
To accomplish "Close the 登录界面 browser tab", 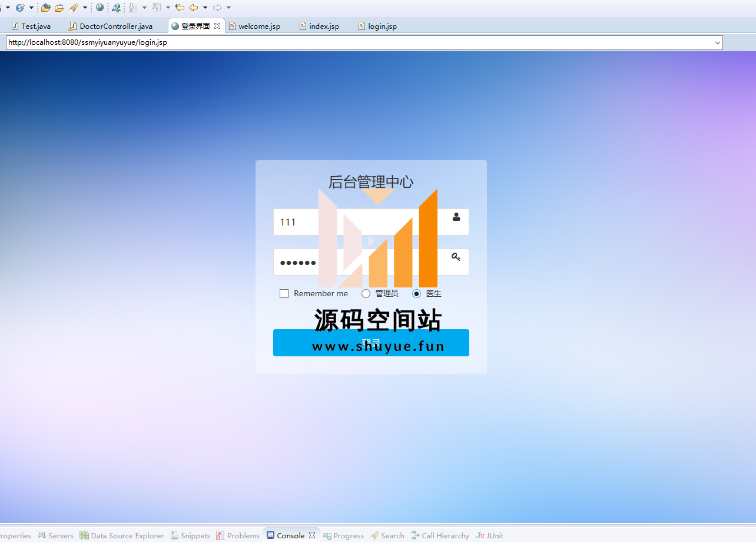I will coord(217,26).
